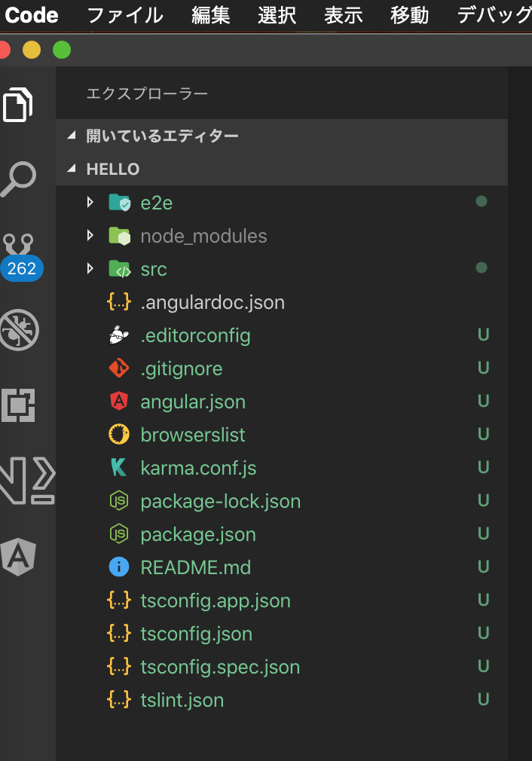Image resolution: width=532 pixels, height=761 pixels.
Task: Open the 表示 menu
Action: [x=343, y=15]
